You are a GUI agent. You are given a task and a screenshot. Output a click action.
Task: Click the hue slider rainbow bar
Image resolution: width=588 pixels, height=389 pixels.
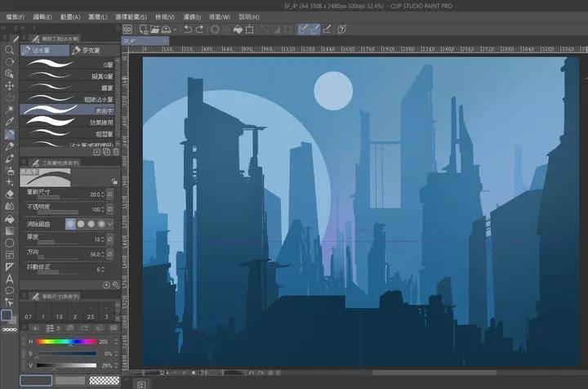(x=66, y=341)
